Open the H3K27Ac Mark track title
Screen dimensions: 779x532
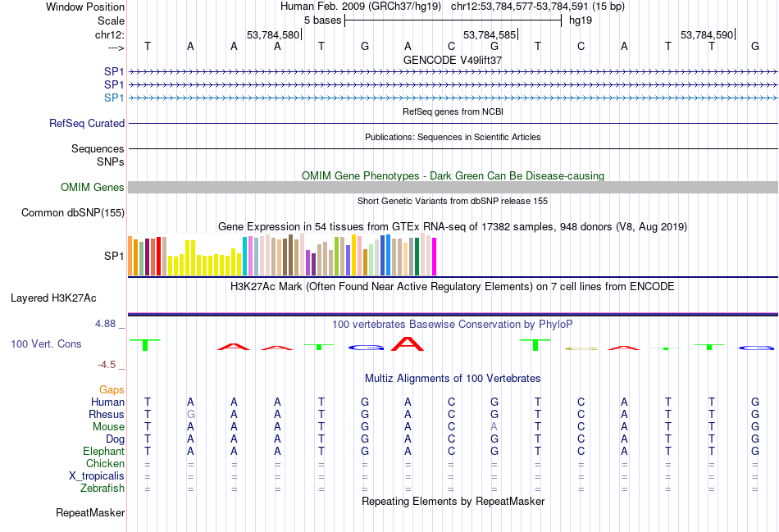pos(453,287)
